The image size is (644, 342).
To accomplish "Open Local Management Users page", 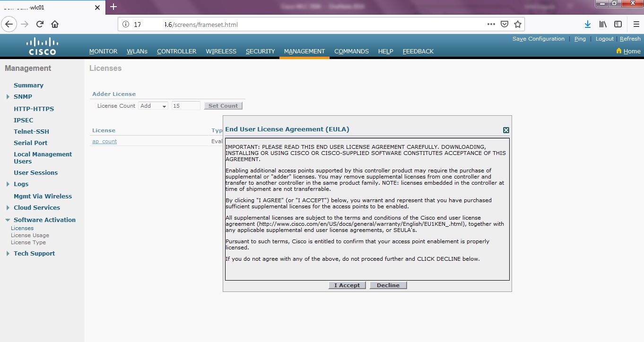I will pos(43,158).
